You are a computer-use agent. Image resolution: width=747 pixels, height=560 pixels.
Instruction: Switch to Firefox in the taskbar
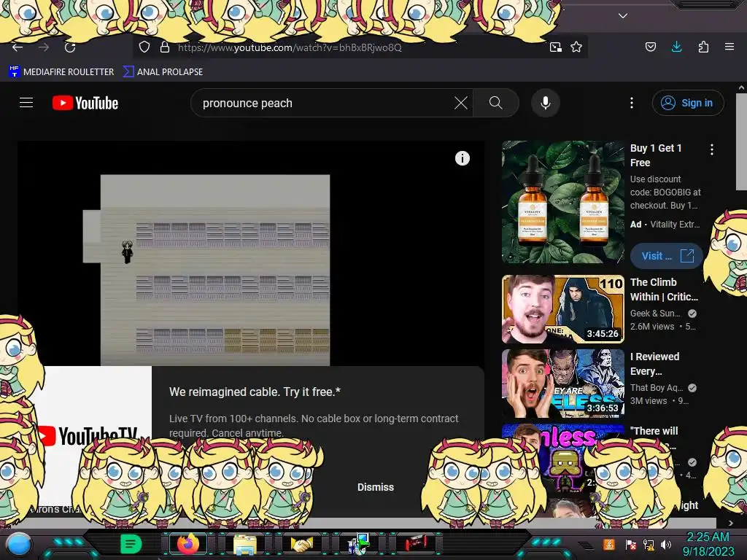point(188,544)
